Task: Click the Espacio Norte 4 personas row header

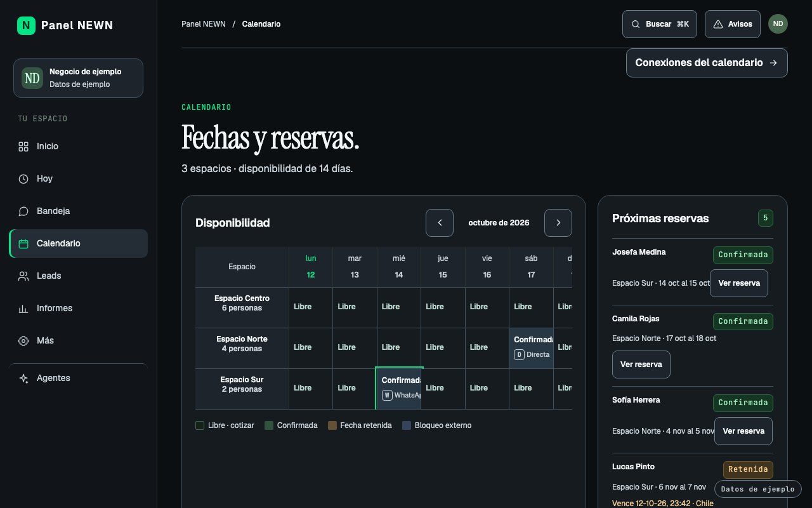Action: (242, 348)
